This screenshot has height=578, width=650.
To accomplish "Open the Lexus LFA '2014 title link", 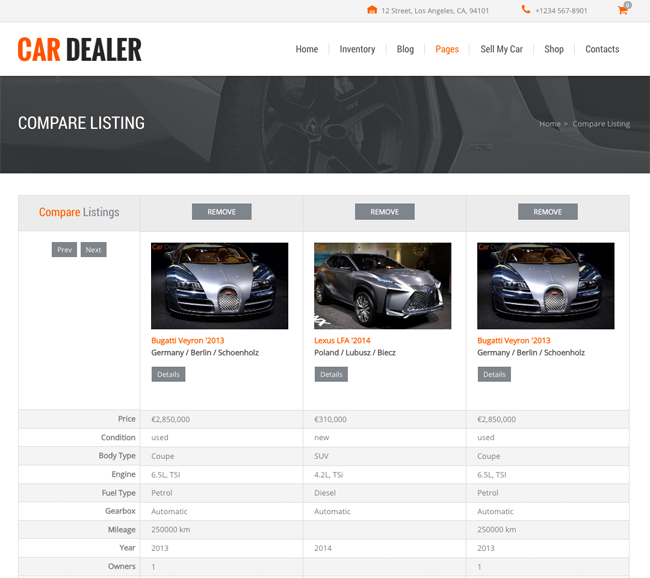I will coord(342,340).
